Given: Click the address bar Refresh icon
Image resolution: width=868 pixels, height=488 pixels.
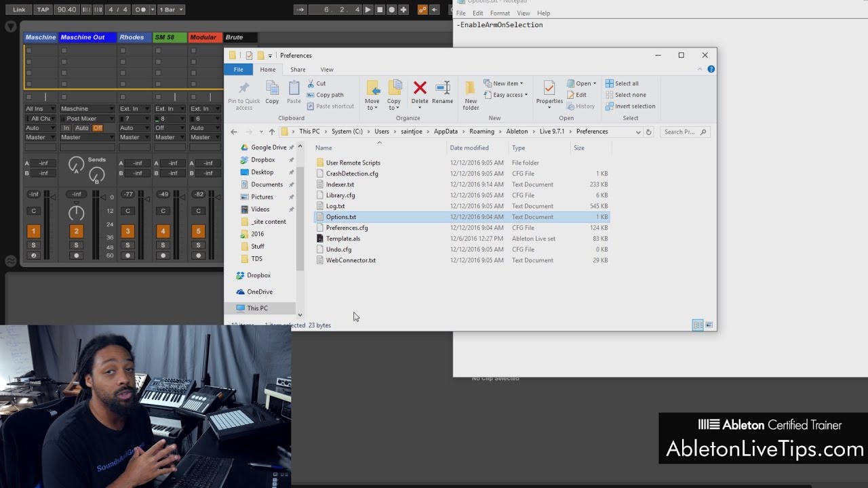Looking at the screenshot, I should (648, 132).
